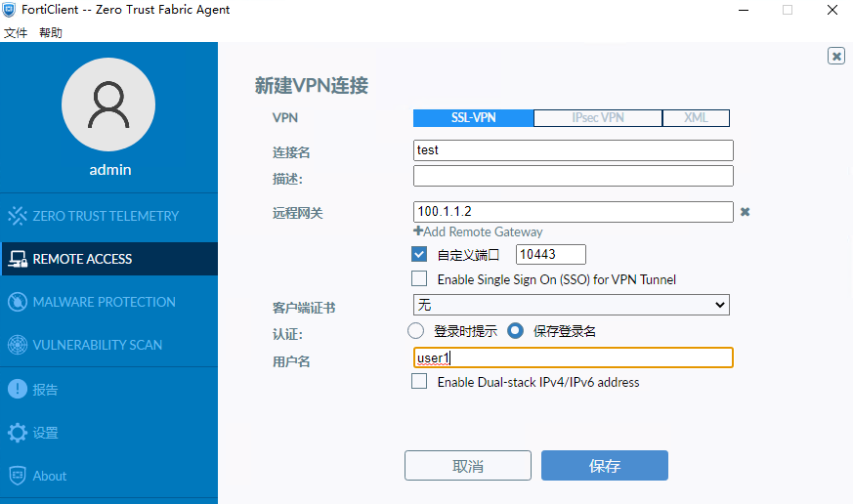This screenshot has height=504, width=853.
Task: Click the Vulnerability Scan sidebar icon
Action: click(x=18, y=345)
